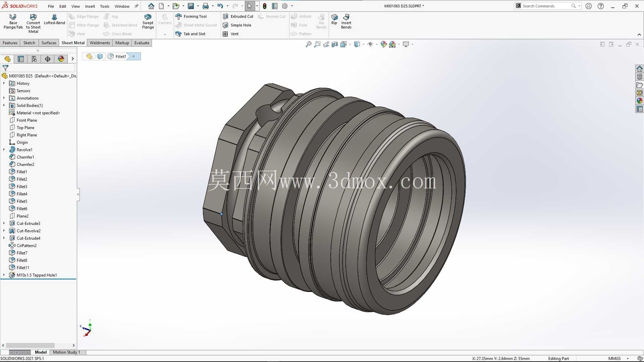Click the Rebuild traffic light icon
644x362 pixels.
pyautogui.click(x=265, y=6)
